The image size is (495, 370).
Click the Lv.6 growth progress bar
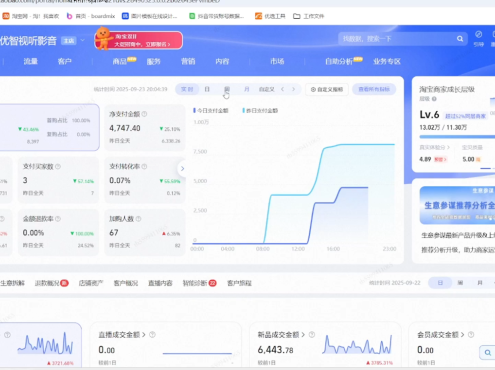pos(457,136)
